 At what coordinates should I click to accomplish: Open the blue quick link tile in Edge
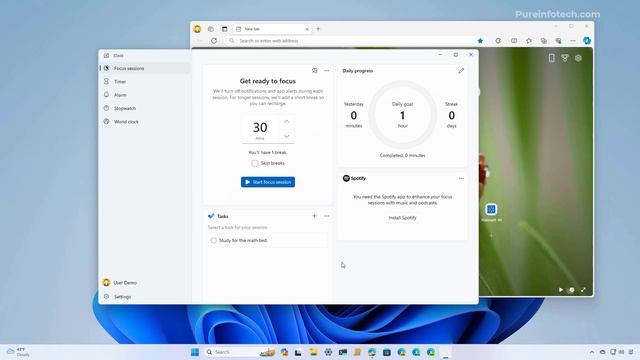coord(491,209)
